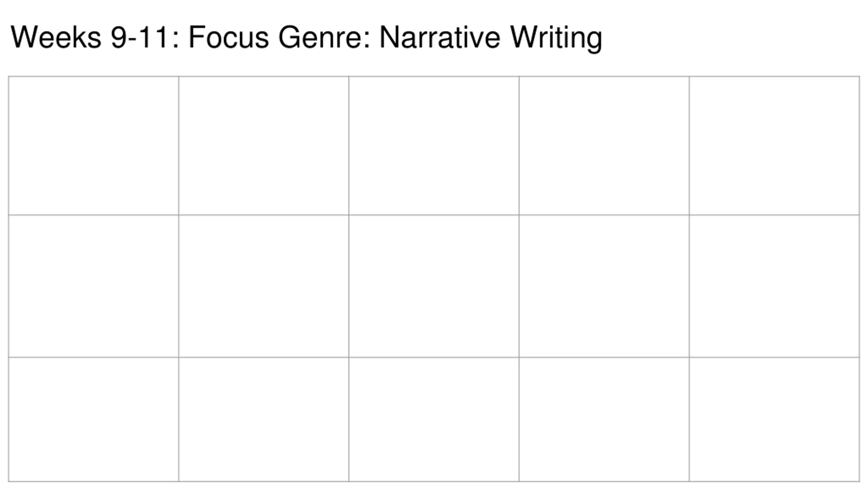Click the word 'Narrative' in the heading
Viewport: 868px width, 488px height.
pos(439,37)
